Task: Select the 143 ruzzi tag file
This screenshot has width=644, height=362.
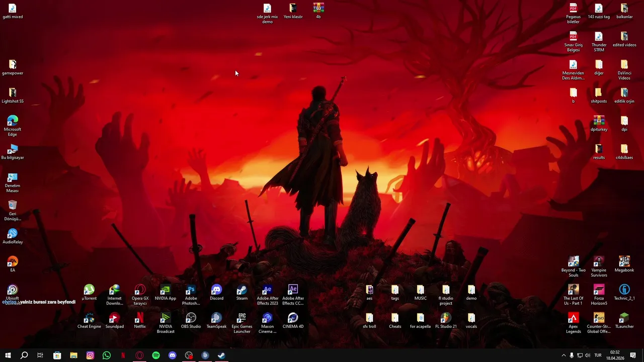Action: click(599, 11)
